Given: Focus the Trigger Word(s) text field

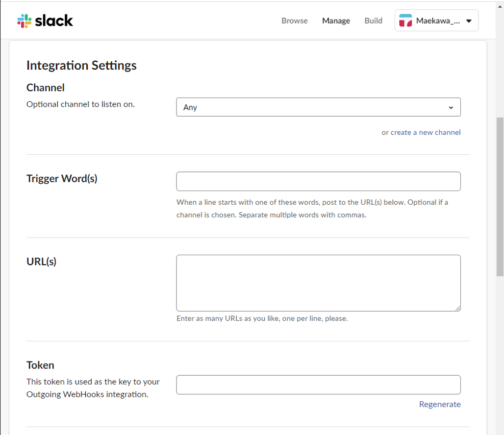Looking at the screenshot, I should pyautogui.click(x=318, y=181).
